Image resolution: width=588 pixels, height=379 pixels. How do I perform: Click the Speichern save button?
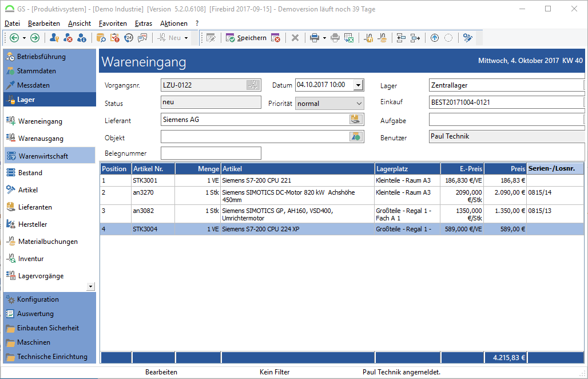(x=246, y=38)
